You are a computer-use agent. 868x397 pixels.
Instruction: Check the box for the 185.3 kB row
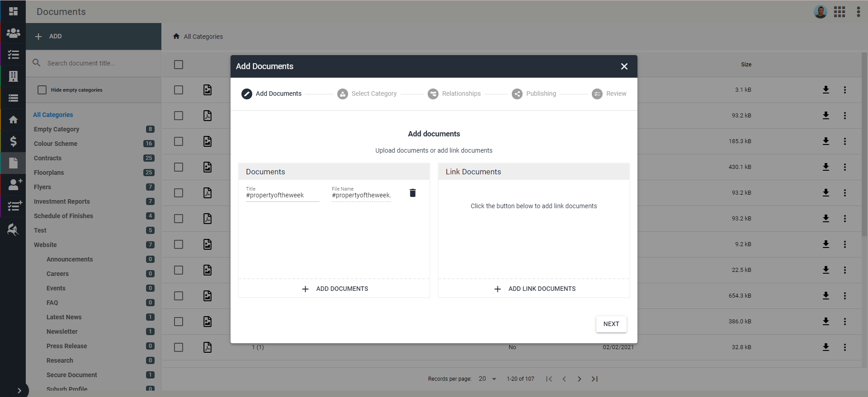pyautogui.click(x=179, y=141)
